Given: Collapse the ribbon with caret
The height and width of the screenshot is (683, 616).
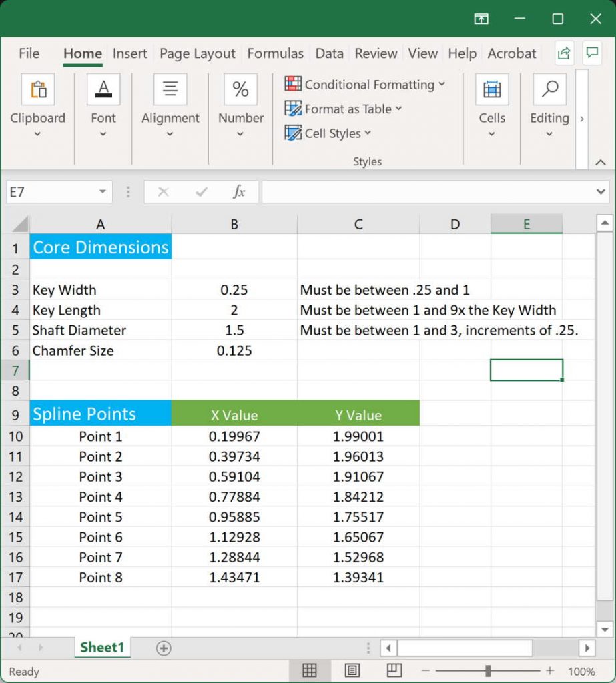Looking at the screenshot, I should coord(600,163).
